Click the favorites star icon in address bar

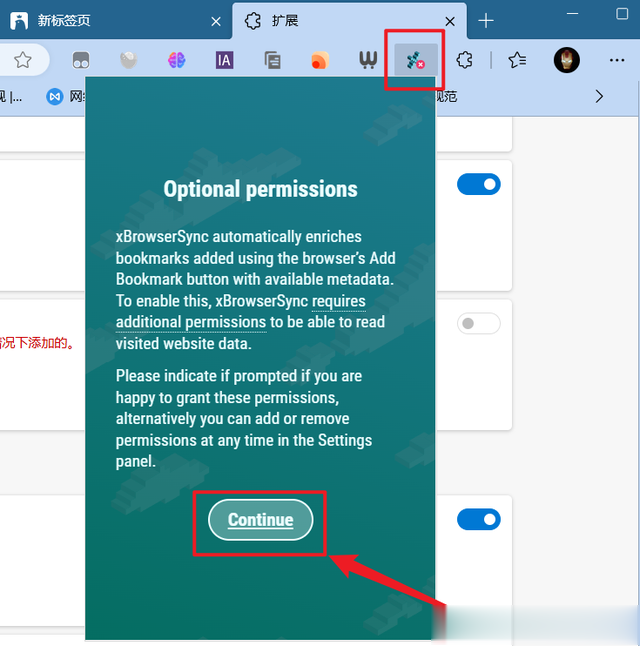[x=23, y=60]
